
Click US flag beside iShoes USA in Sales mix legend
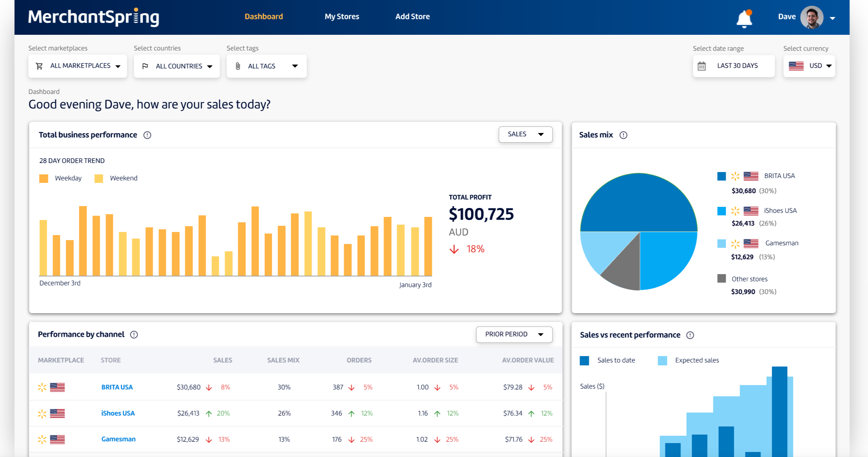pyautogui.click(x=751, y=211)
